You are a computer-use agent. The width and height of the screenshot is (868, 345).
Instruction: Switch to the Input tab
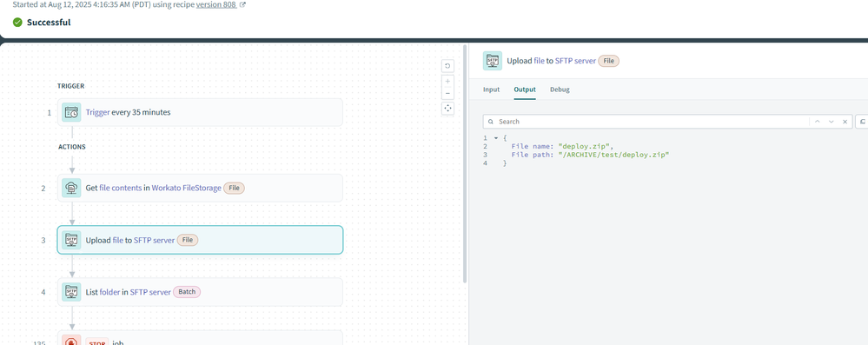(492, 90)
